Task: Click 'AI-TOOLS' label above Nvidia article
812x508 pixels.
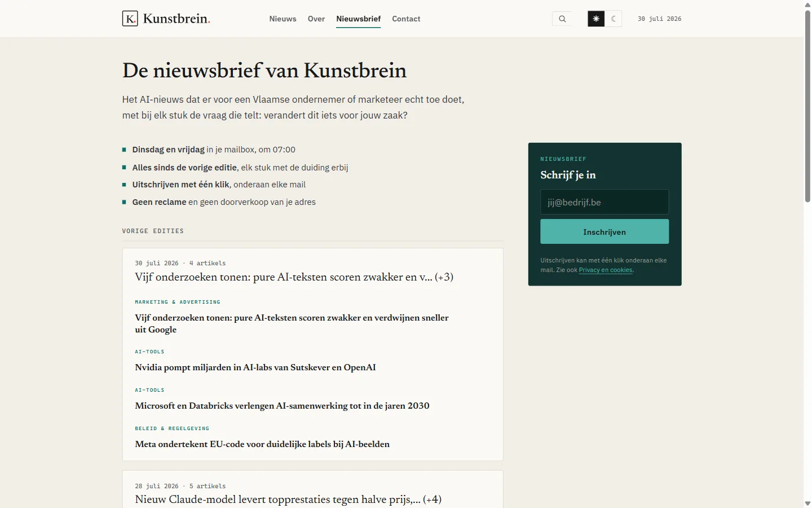Action: (x=149, y=352)
